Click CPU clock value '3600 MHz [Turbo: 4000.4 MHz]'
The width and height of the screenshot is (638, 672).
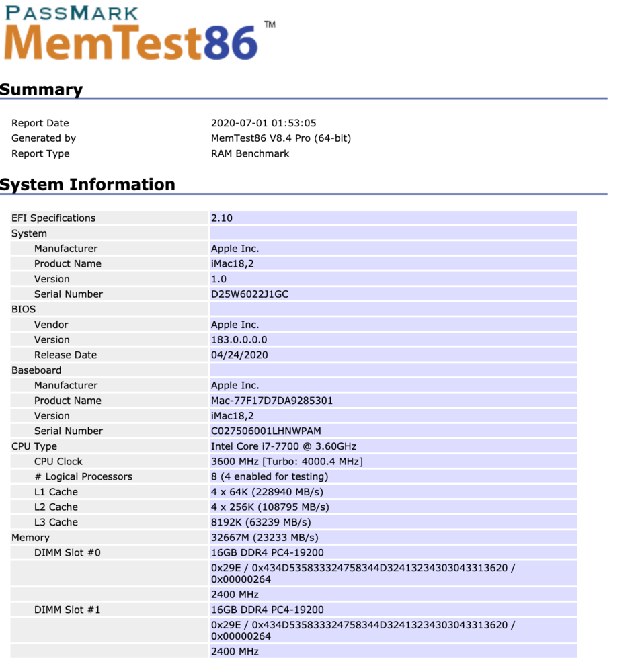tap(287, 462)
